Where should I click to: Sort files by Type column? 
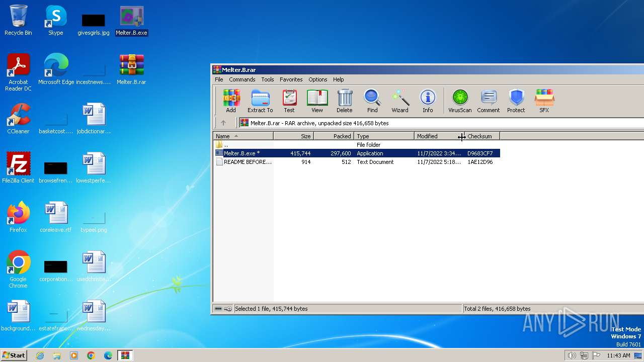(384, 136)
